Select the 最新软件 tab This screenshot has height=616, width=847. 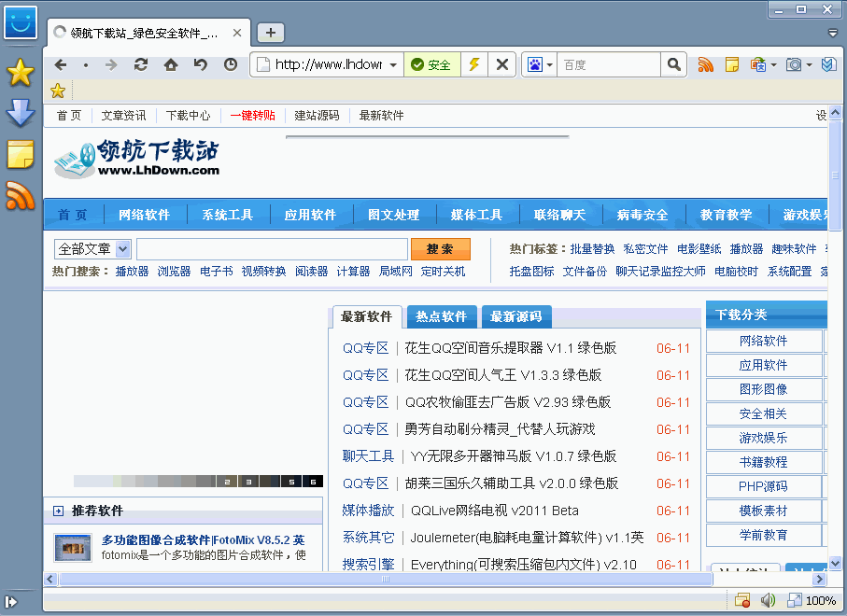click(x=367, y=316)
